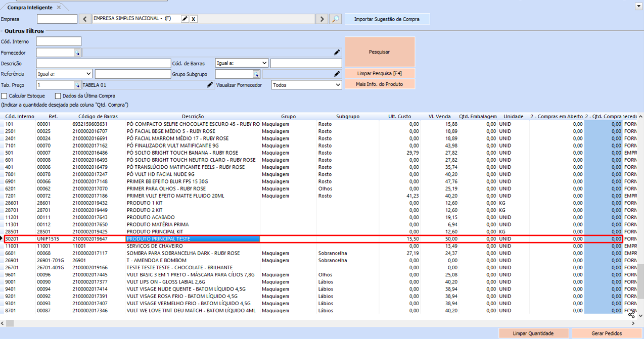
Task: Open the Grupo Subgrupo lookup icon
Action: click(256, 74)
